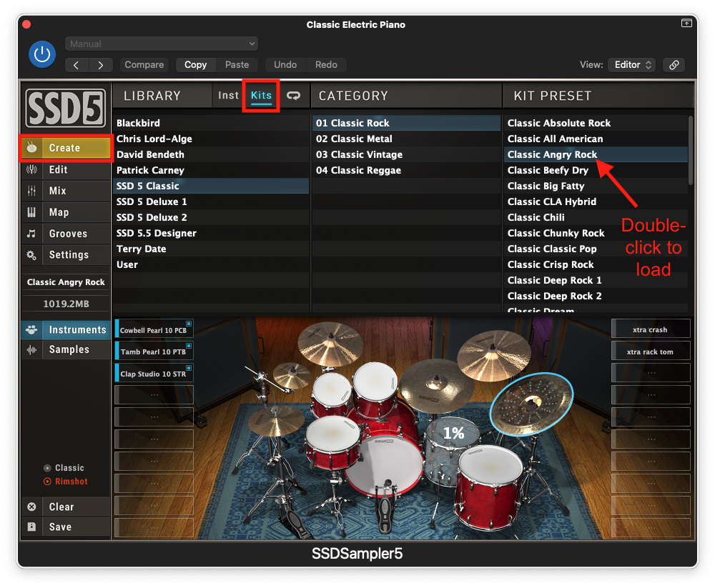The image size is (715, 588).
Task: Select the 04 Classic Reggae category
Action: 406,171
